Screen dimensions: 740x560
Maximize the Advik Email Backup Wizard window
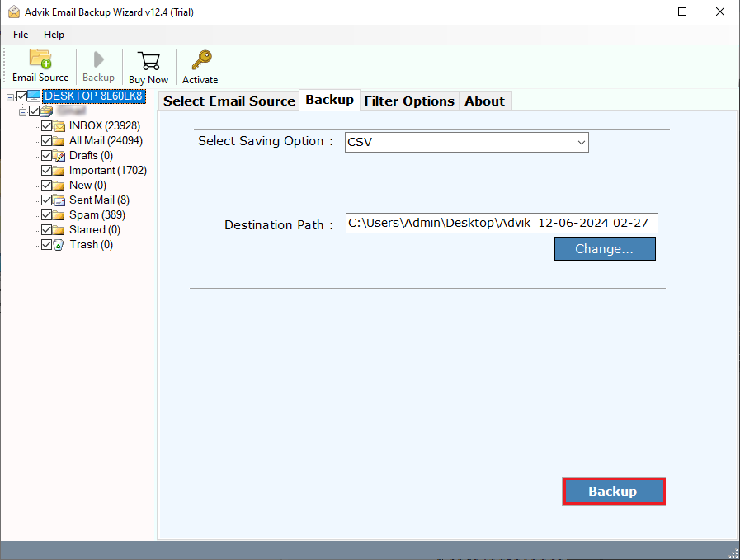pyautogui.click(x=682, y=12)
